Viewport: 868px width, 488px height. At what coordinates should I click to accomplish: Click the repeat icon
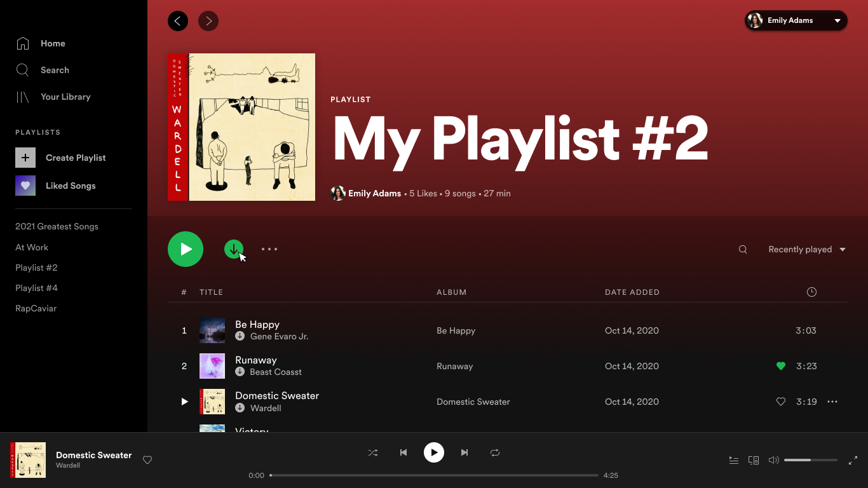[x=495, y=452]
